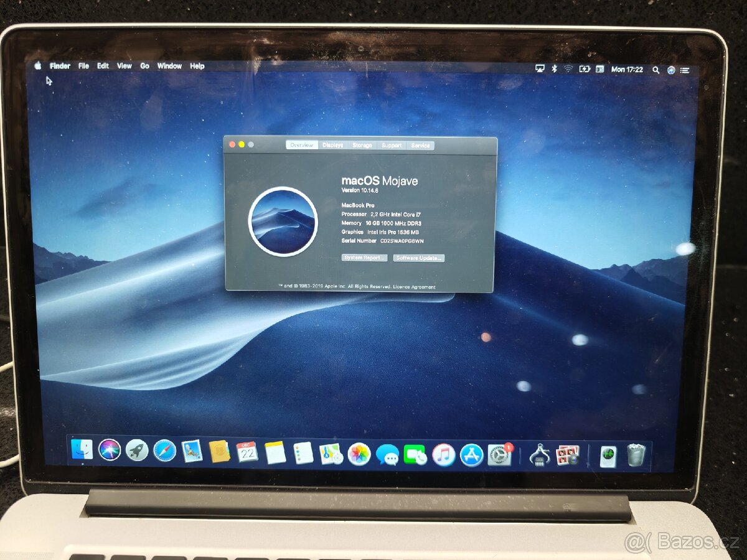
Task: Switch to the Storage tab
Action: (362, 145)
